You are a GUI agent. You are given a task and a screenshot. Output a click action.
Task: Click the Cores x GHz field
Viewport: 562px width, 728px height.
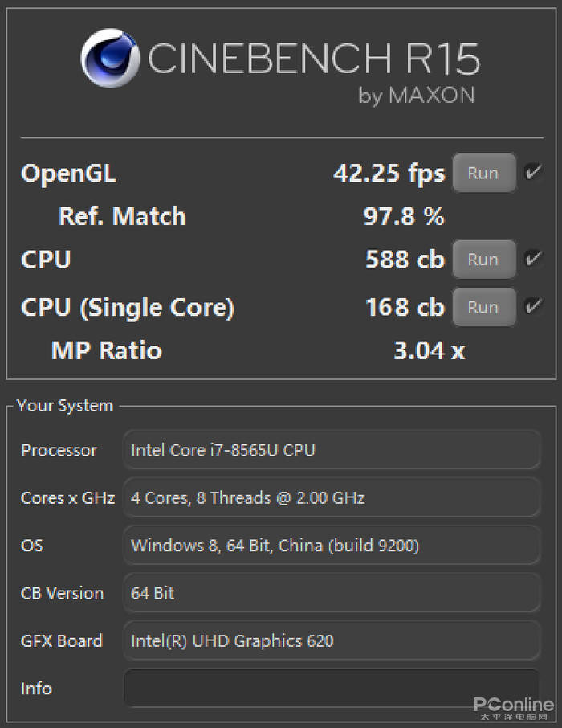[x=331, y=497]
